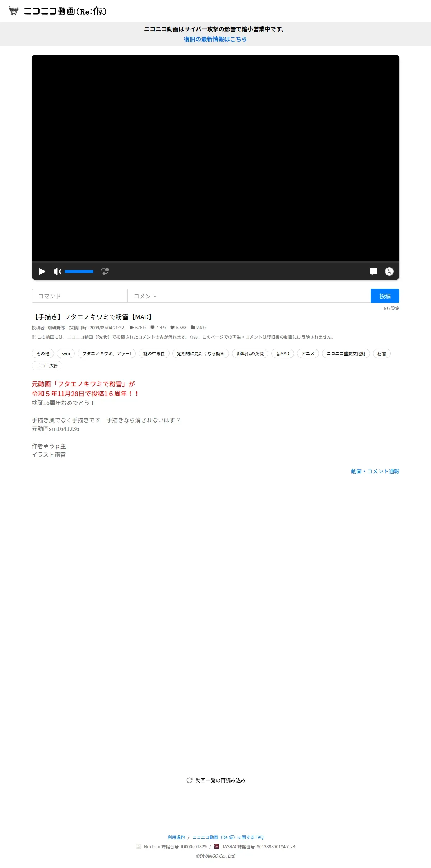Open ニコニコ動画（Re:仮）に関する FAQ
The width and height of the screenshot is (431, 868).
(228, 837)
